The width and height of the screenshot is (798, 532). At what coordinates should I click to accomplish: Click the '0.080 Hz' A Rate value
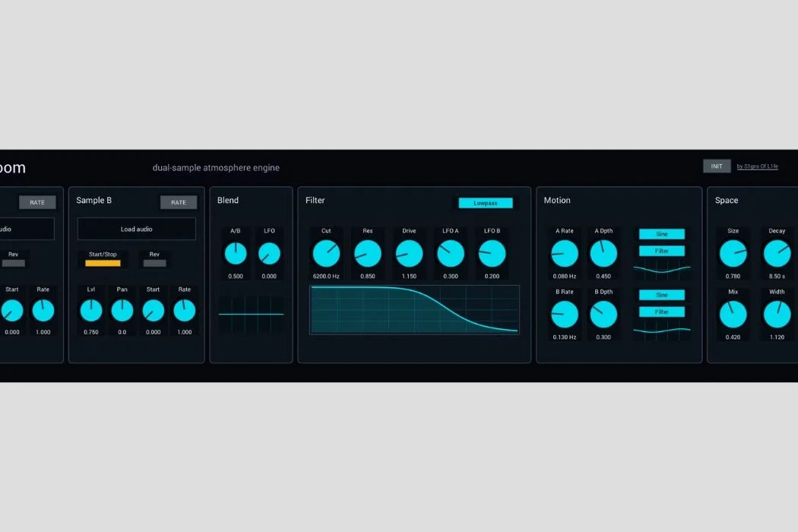pyautogui.click(x=565, y=277)
